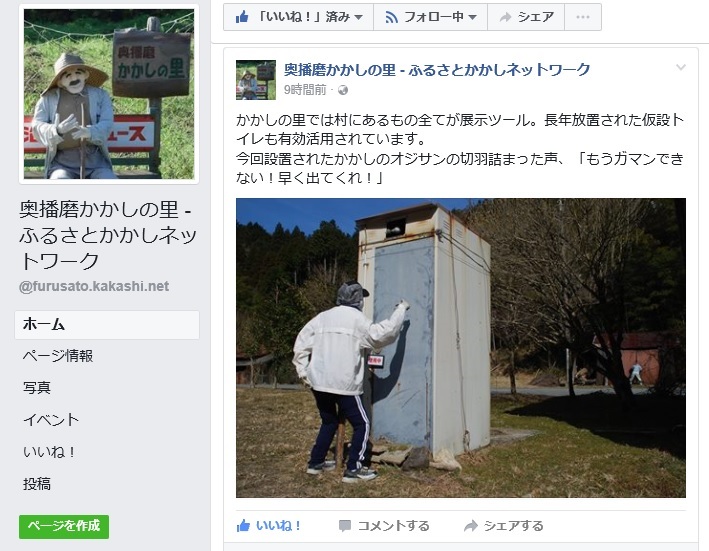
Task: Open イベント in the sidebar
Action: pos(51,420)
